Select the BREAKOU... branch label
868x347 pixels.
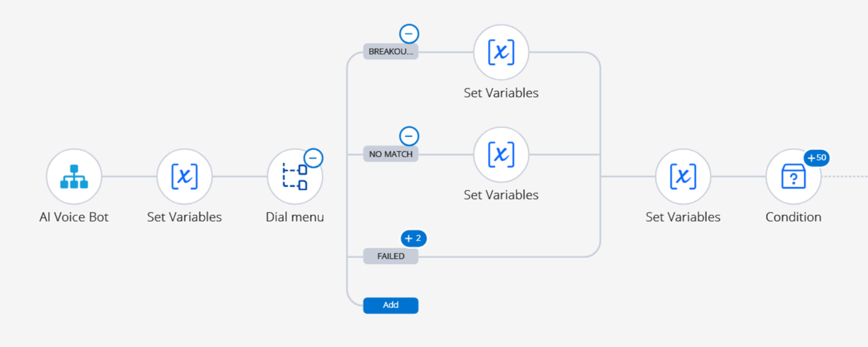tap(390, 52)
